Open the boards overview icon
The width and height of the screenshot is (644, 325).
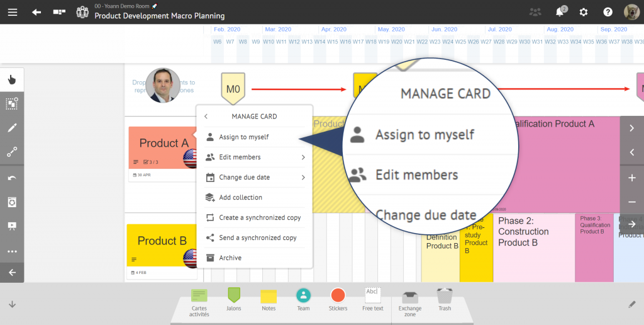tap(60, 12)
